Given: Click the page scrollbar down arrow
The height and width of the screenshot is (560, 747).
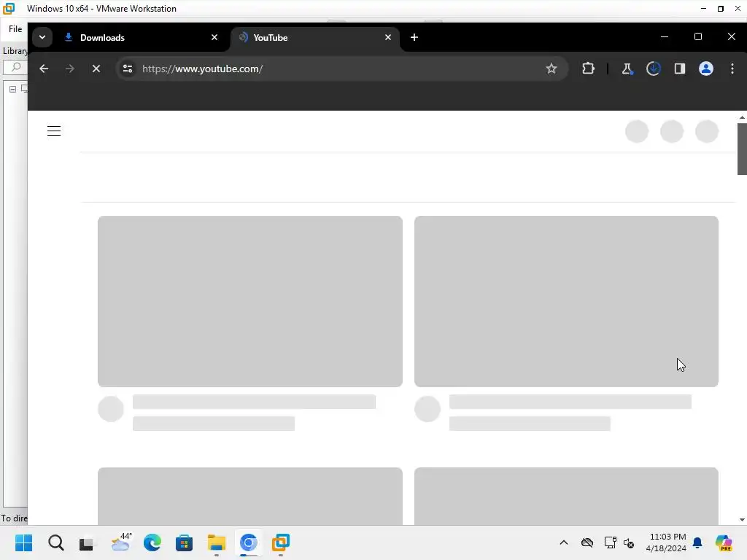Looking at the screenshot, I should tap(742, 520).
